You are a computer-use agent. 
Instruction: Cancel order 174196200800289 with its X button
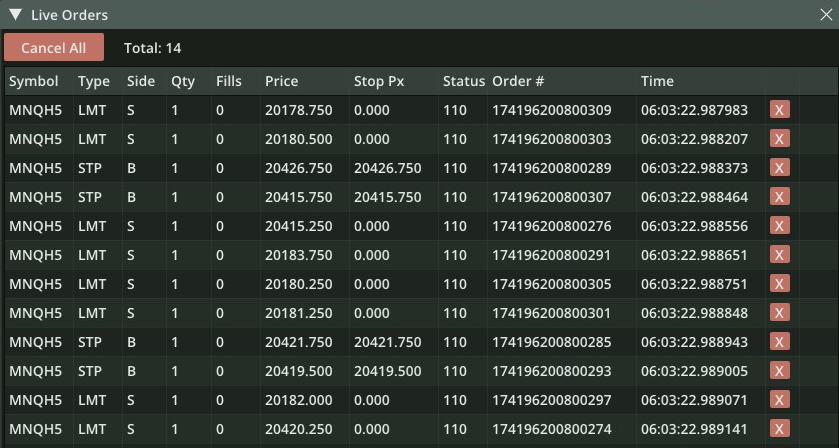[780, 168]
